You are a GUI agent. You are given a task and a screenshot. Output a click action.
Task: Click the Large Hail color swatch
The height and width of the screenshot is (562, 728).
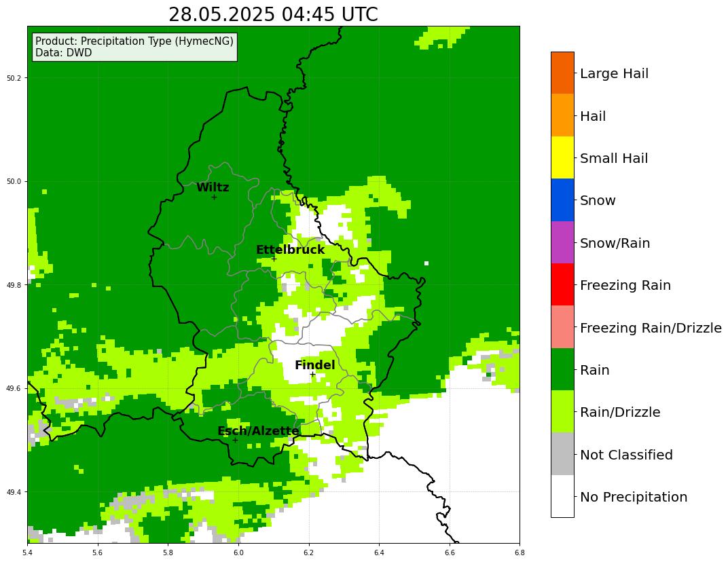tap(562, 73)
